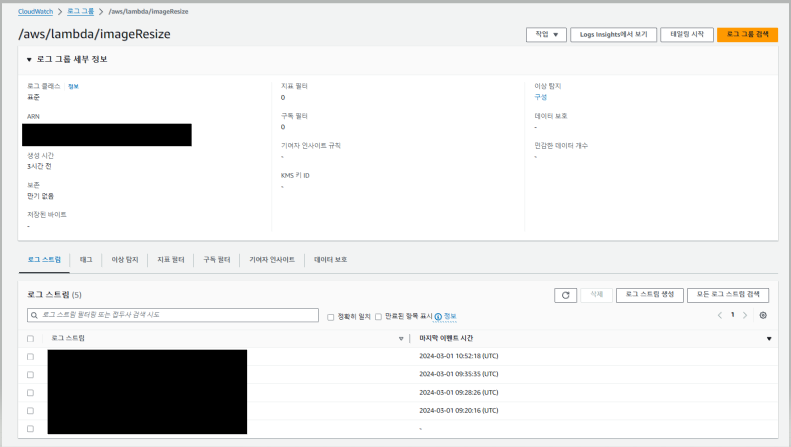
Task: Click the /aws/lambda/imageResize breadcrumb text
Action: click(x=148, y=12)
